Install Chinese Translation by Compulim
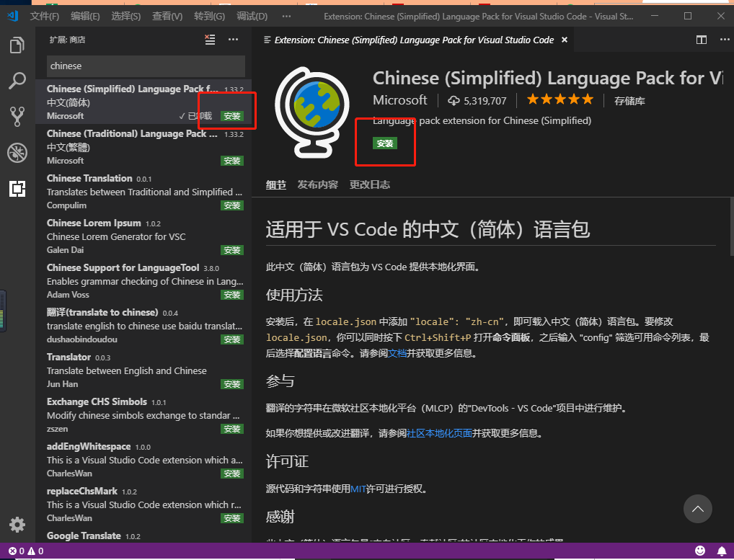The width and height of the screenshot is (734, 560). pyautogui.click(x=231, y=205)
